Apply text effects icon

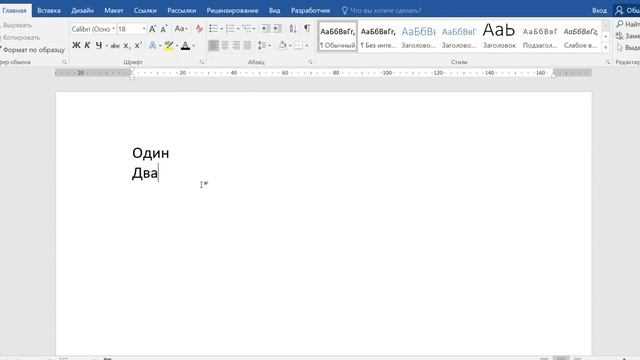(x=152, y=45)
